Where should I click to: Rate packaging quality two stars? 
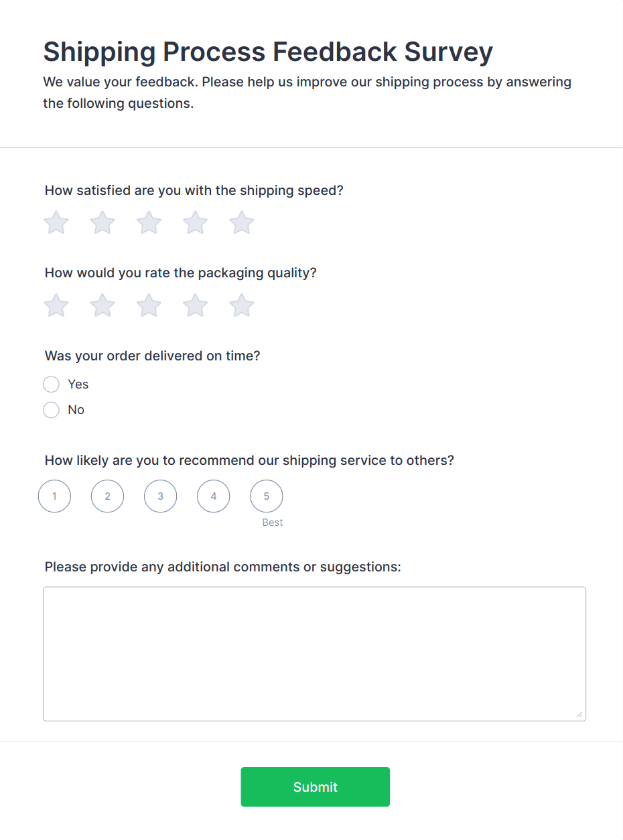(x=102, y=305)
